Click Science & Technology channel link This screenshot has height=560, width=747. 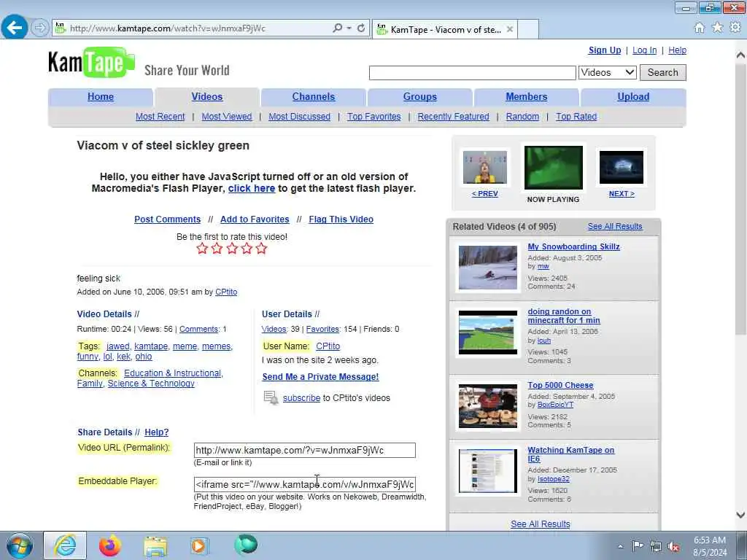[x=151, y=384]
